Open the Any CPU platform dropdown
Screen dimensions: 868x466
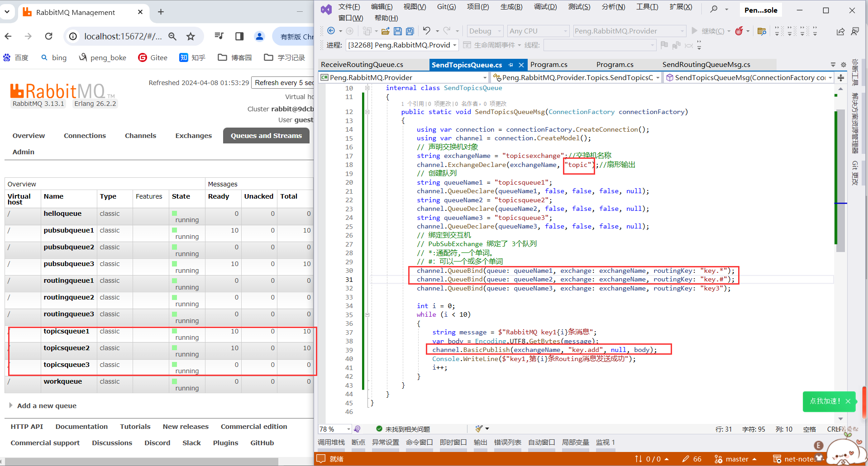coord(538,31)
